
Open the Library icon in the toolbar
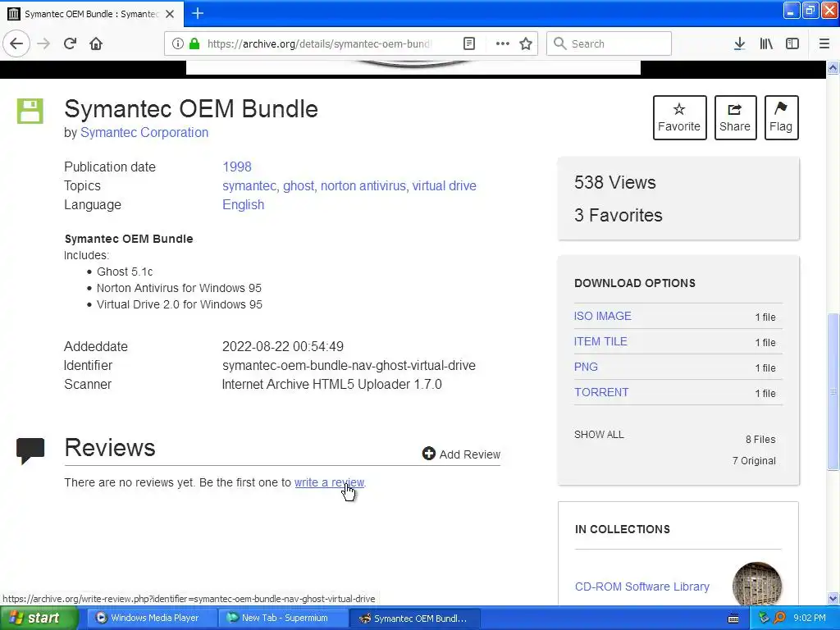766,43
